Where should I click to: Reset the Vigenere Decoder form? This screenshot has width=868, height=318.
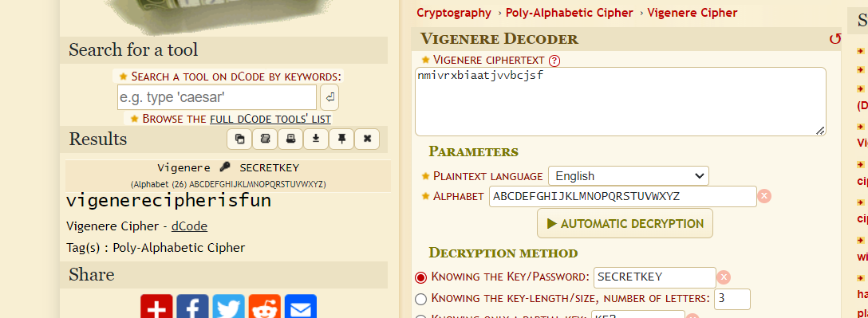tap(834, 39)
